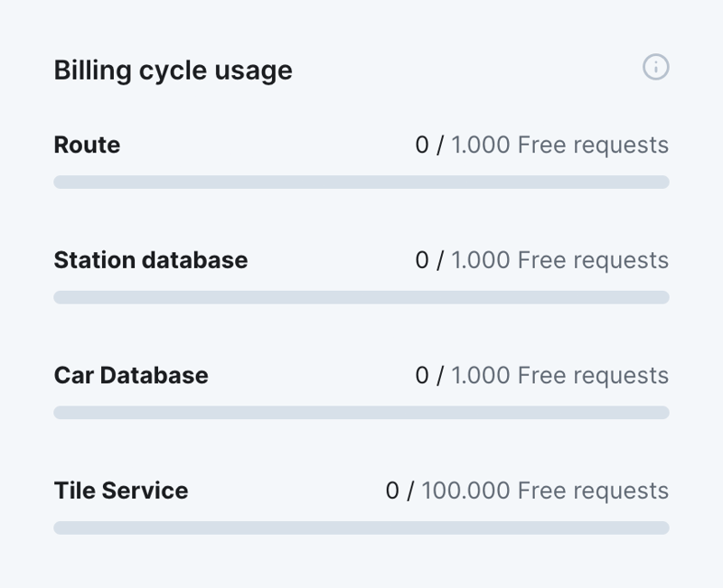Image resolution: width=723 pixels, height=588 pixels.
Task: Select the Station database service entry
Action: 150,260
